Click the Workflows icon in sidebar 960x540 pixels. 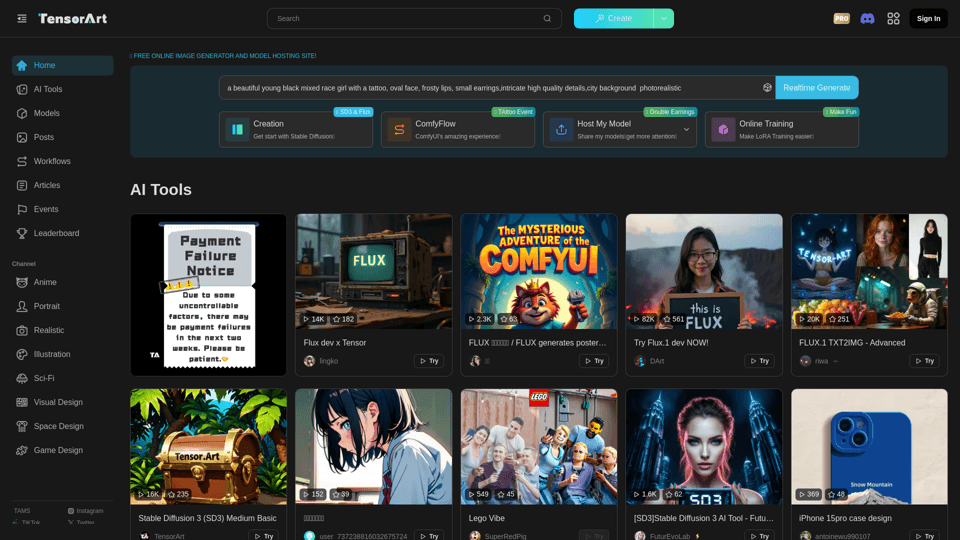22,161
